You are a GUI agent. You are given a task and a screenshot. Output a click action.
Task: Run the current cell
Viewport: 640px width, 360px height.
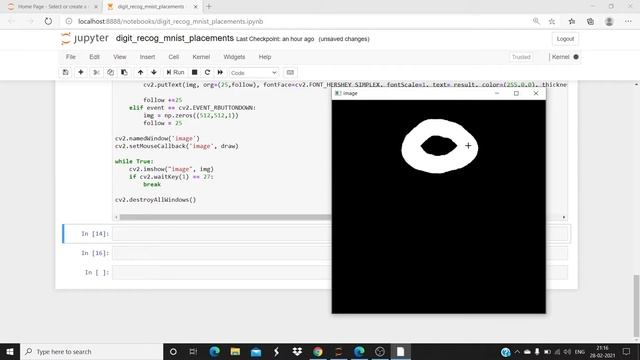coord(176,72)
